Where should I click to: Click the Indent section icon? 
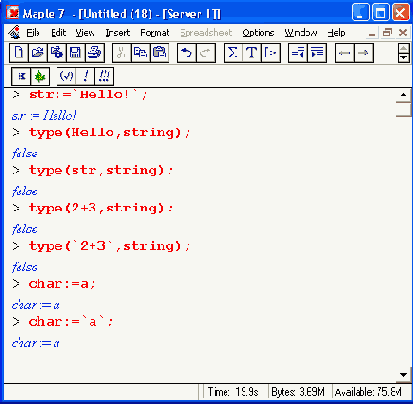[x=317, y=53]
